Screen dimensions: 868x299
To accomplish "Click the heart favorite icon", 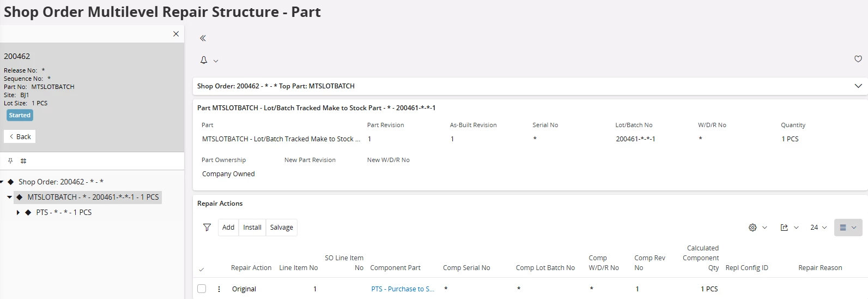I will [x=858, y=59].
